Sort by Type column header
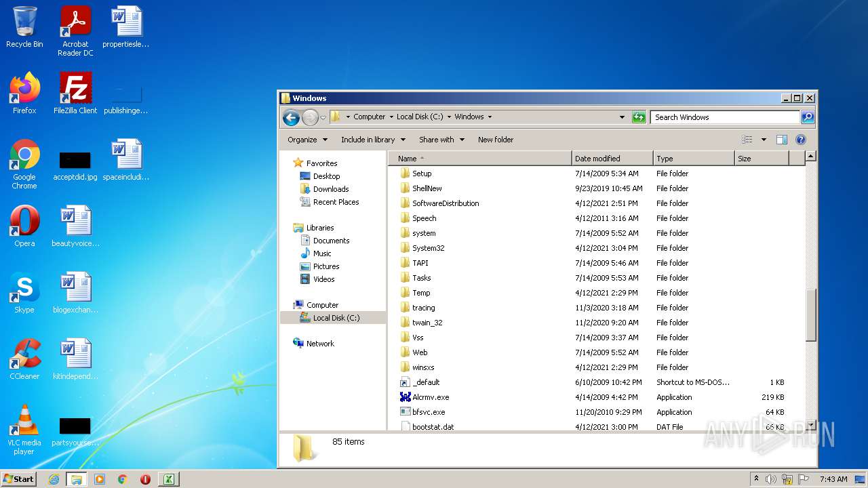 tap(694, 159)
